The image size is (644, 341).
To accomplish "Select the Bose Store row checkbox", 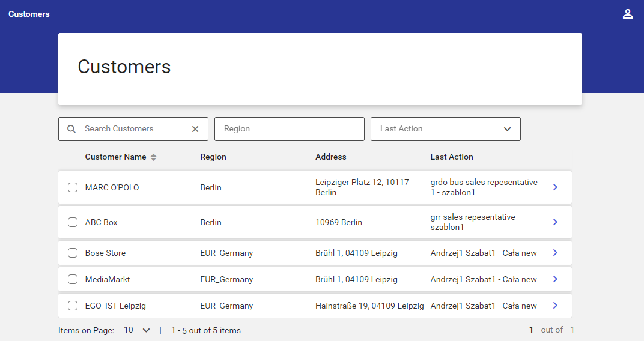I will coord(73,253).
